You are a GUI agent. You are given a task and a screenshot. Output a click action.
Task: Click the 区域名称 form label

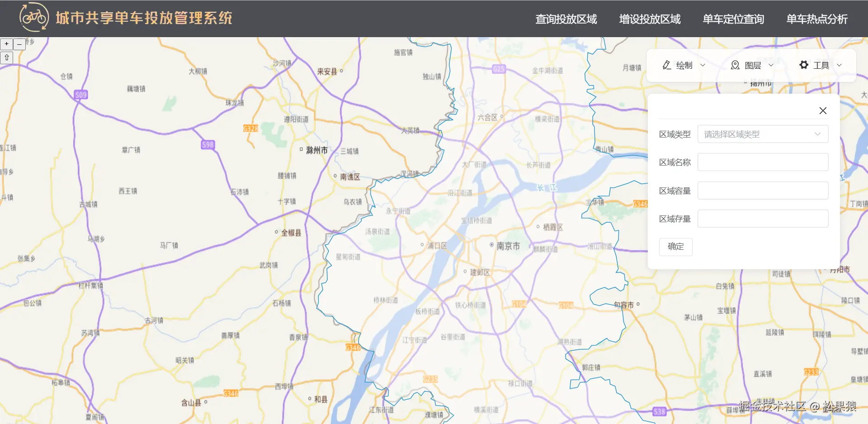(x=675, y=162)
